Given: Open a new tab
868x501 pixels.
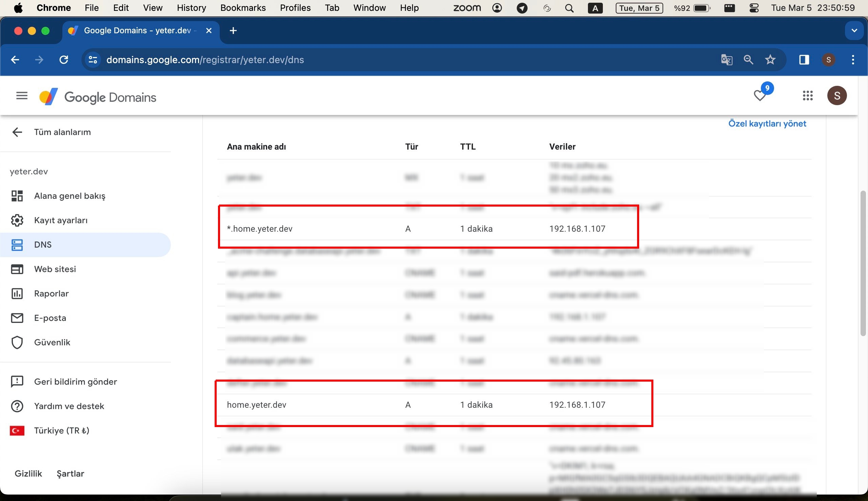Looking at the screenshot, I should tap(233, 31).
